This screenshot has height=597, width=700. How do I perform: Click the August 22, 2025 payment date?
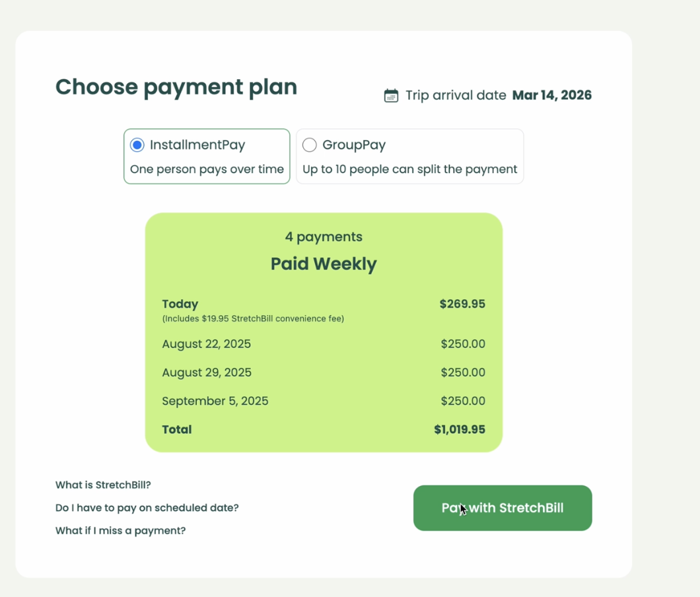click(206, 344)
